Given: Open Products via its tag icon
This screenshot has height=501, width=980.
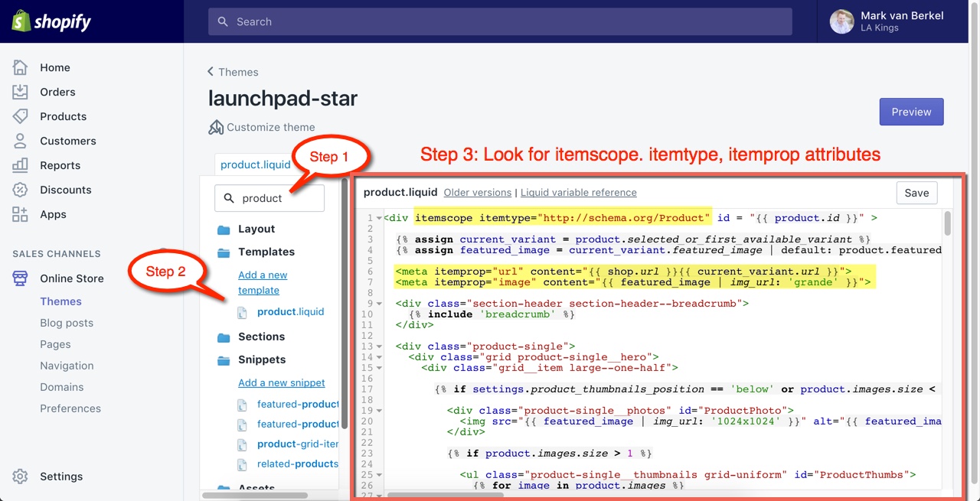Looking at the screenshot, I should point(21,116).
